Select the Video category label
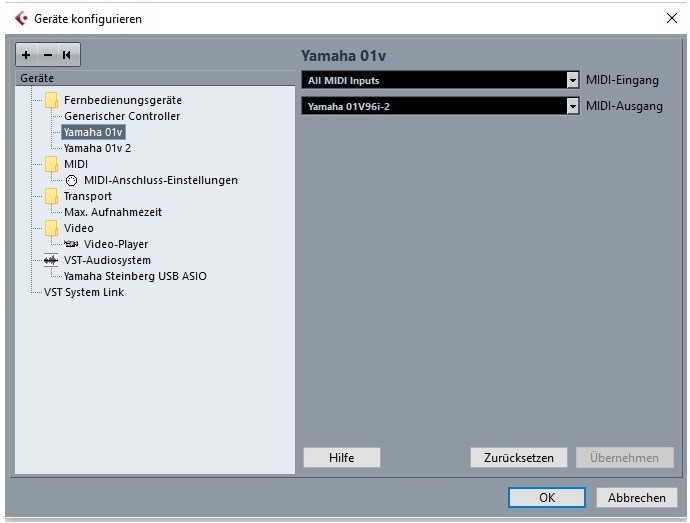Screen dimensions: 690x523 (x=79, y=228)
